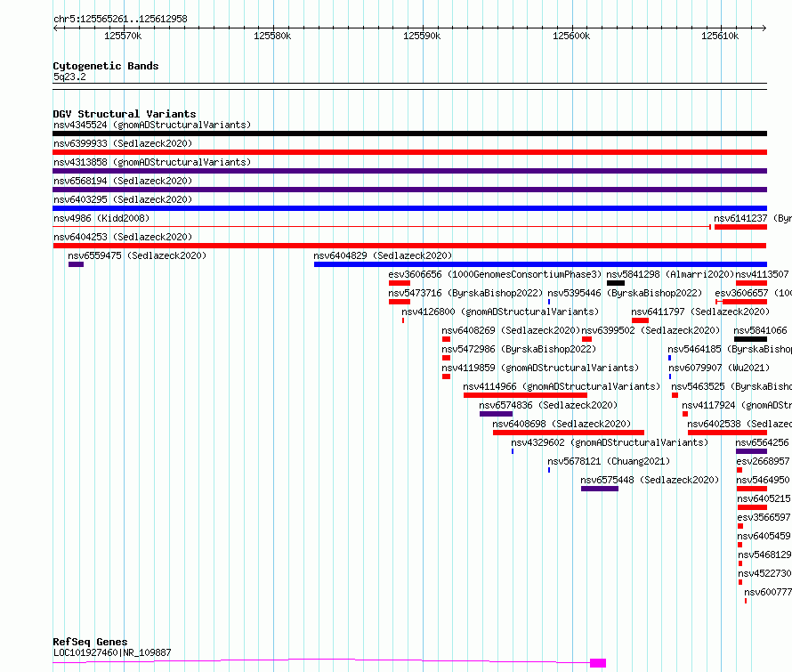
Task: Click the nsv5841298 (Almarri2020) label
Action: (x=670, y=274)
